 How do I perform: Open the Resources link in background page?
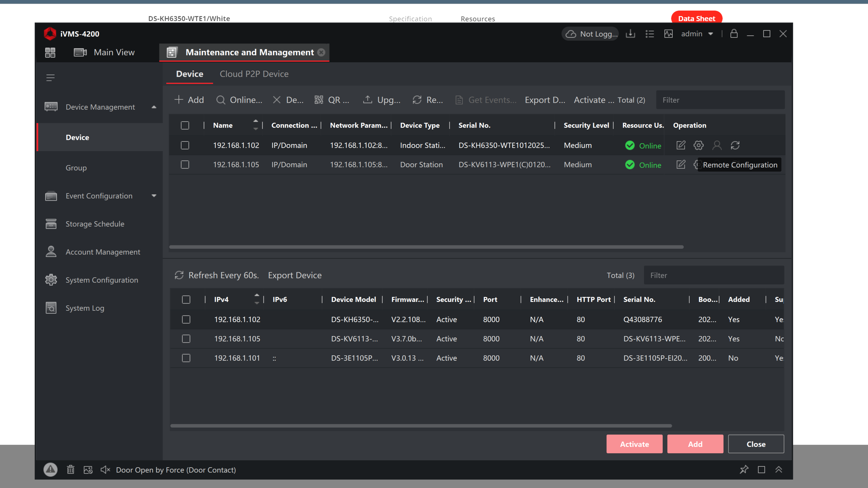coord(478,19)
